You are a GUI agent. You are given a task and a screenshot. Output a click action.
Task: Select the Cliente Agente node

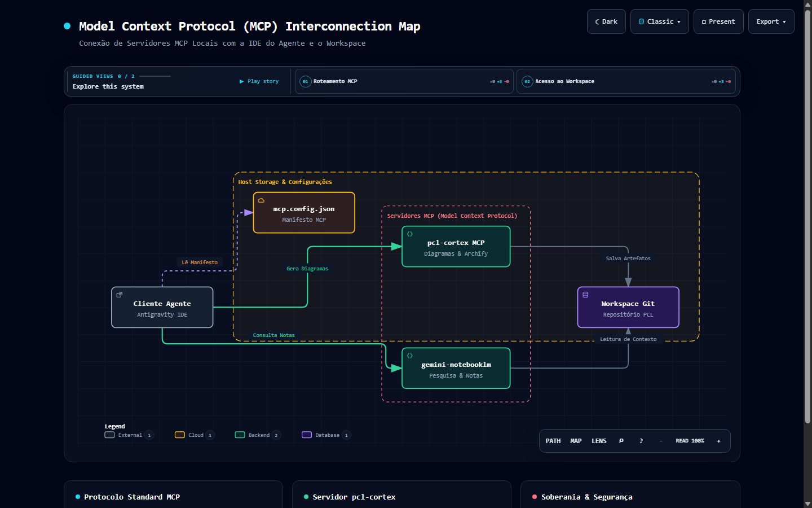[x=162, y=308]
